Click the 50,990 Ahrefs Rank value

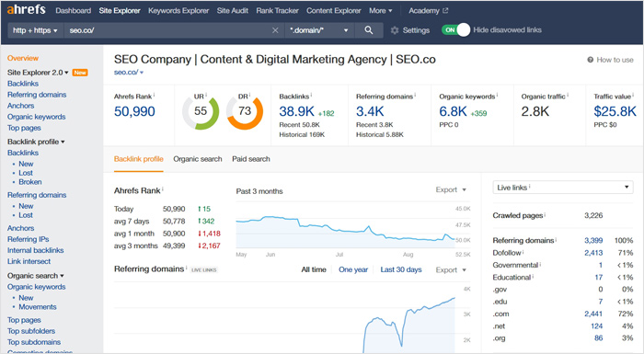click(134, 111)
